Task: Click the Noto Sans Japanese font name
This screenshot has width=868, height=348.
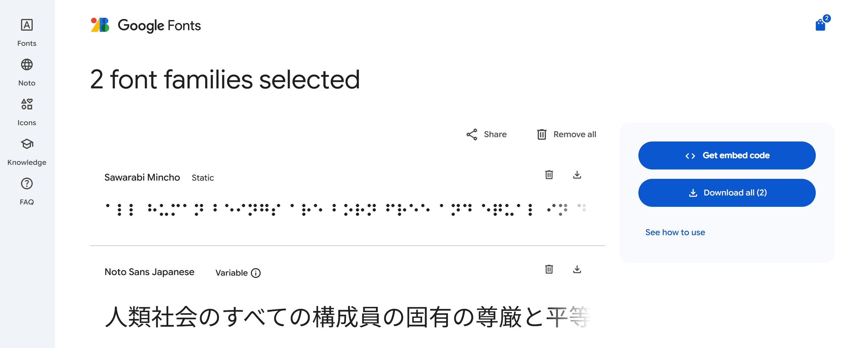Action: (x=149, y=272)
